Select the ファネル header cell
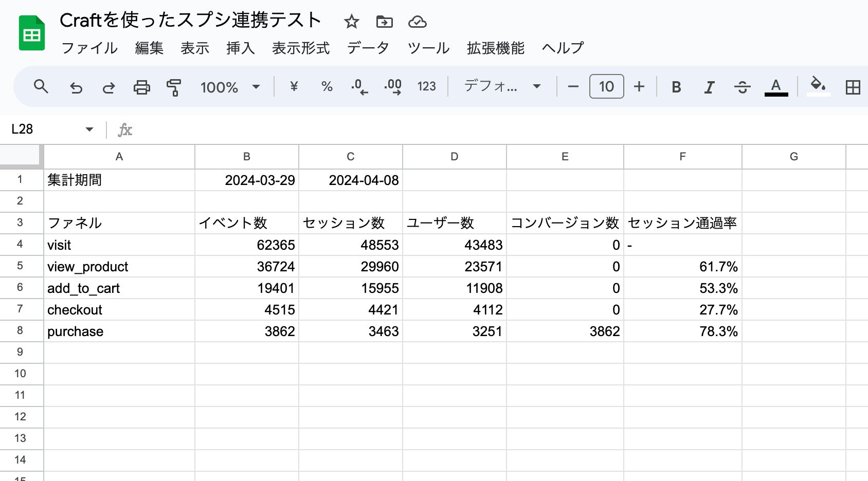Viewport: 868px width, 481px height. (119, 223)
